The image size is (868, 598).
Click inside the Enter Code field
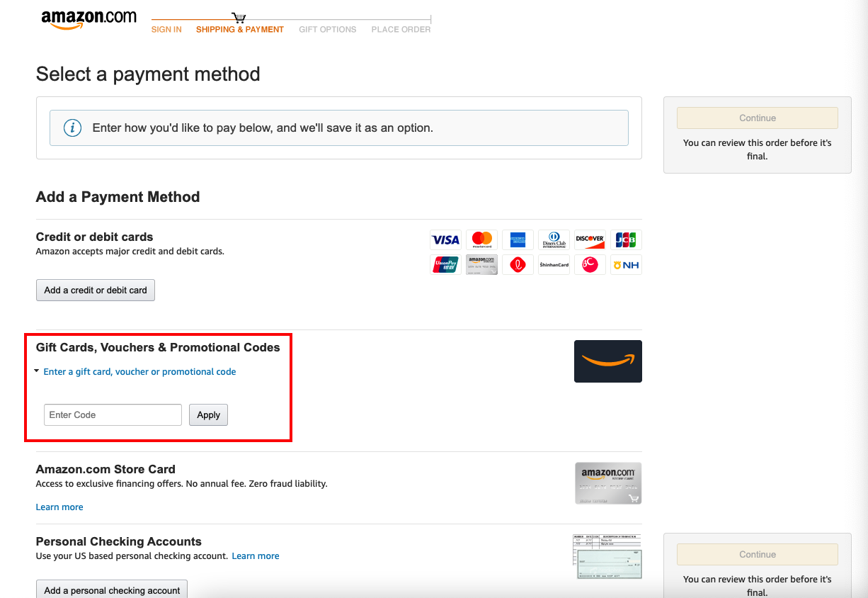tap(112, 414)
